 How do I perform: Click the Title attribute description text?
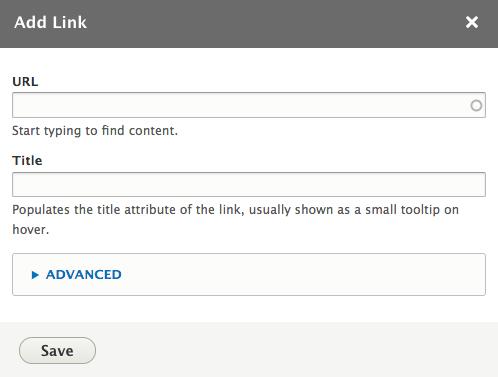[235, 219]
